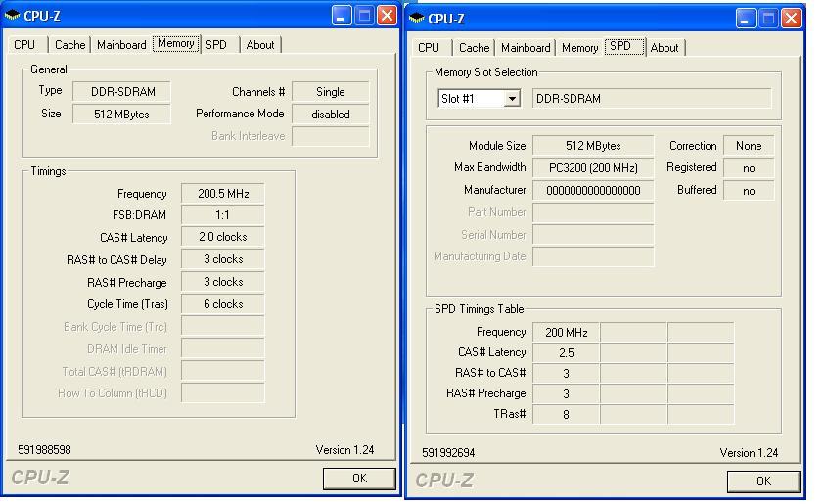Click Buffered field showing no
Viewport: 826px width, 504px height.
749,190
